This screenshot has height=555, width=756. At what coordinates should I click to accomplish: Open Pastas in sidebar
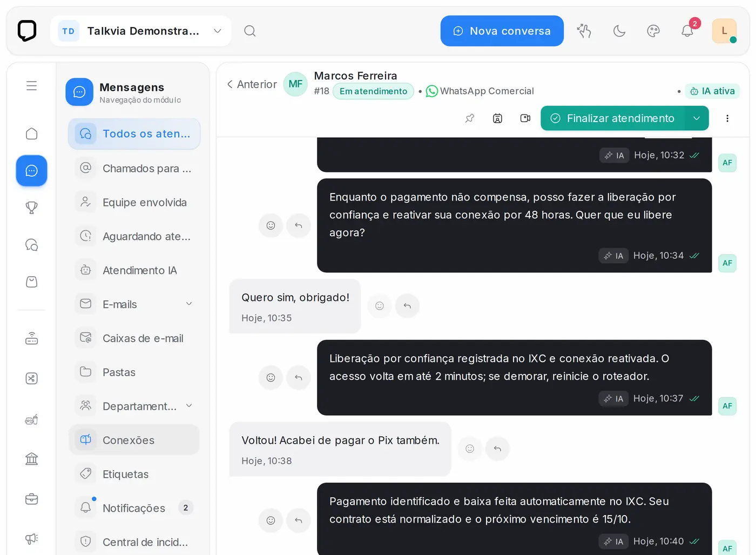tap(134, 372)
